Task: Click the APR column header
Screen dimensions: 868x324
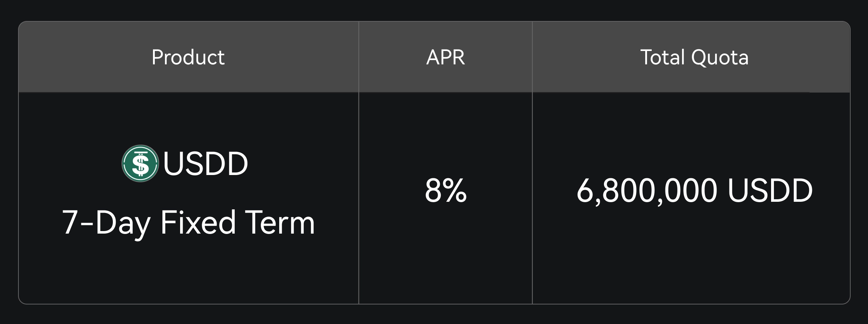Action: pos(446,57)
